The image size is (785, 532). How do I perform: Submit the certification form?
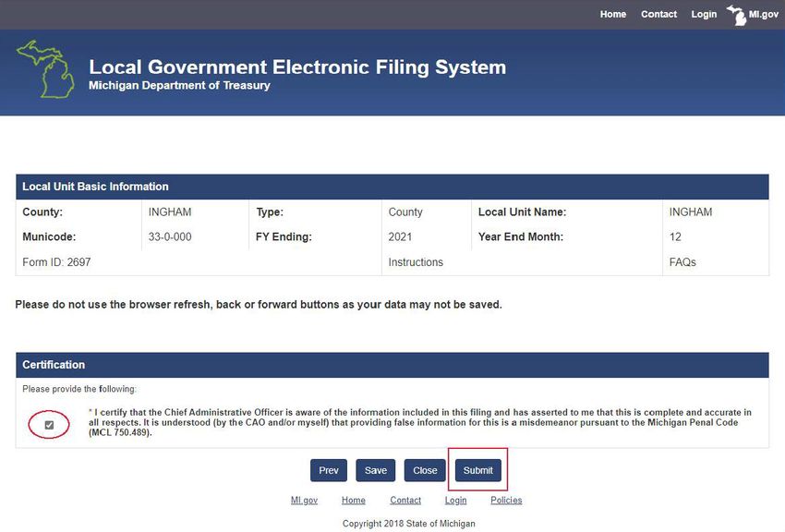[x=478, y=470]
